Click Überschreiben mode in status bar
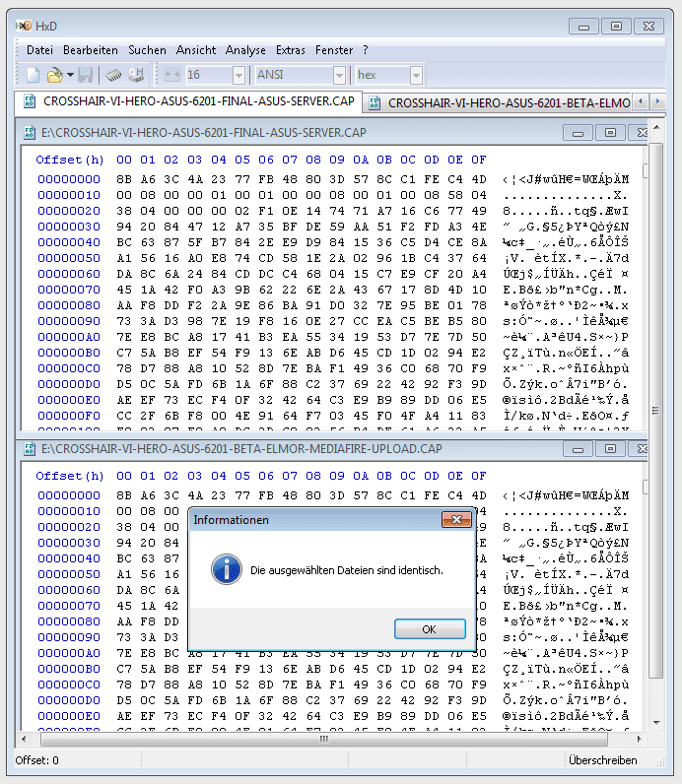 (602, 760)
